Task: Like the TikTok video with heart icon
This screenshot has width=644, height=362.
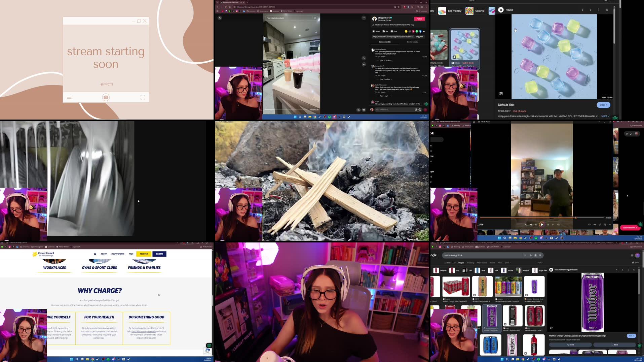Action: [x=374, y=31]
